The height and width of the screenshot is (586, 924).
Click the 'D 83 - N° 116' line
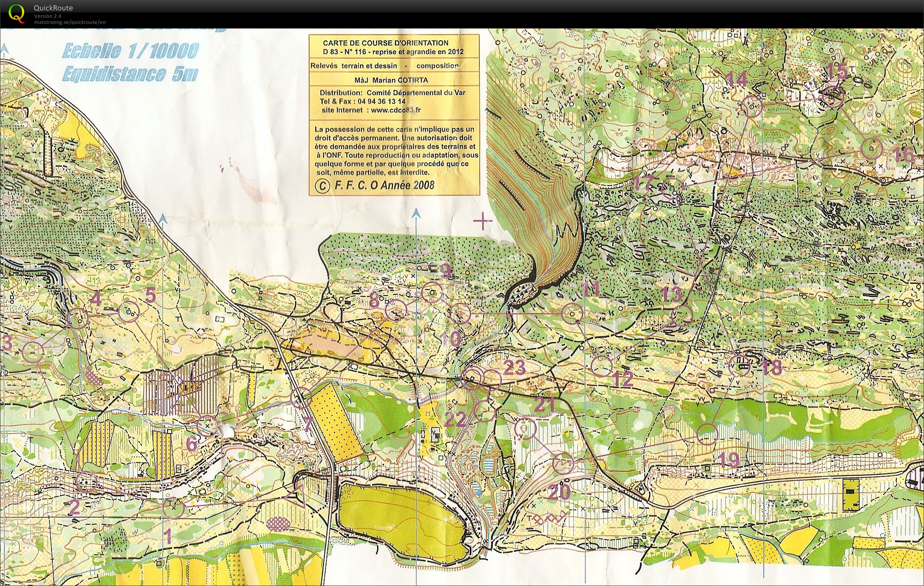(393, 52)
